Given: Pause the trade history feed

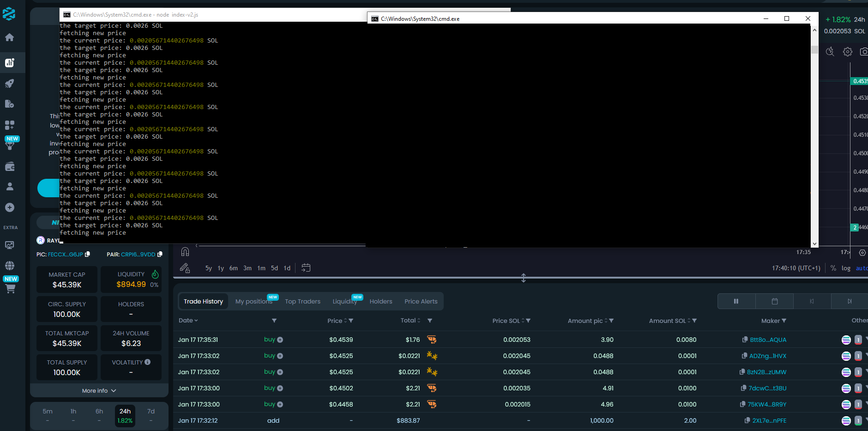Looking at the screenshot, I should tap(736, 301).
